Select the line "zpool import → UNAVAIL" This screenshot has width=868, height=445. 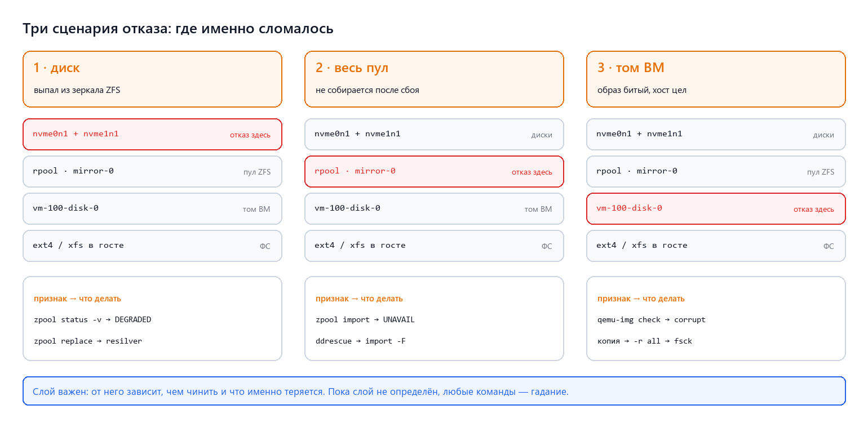[x=365, y=320]
